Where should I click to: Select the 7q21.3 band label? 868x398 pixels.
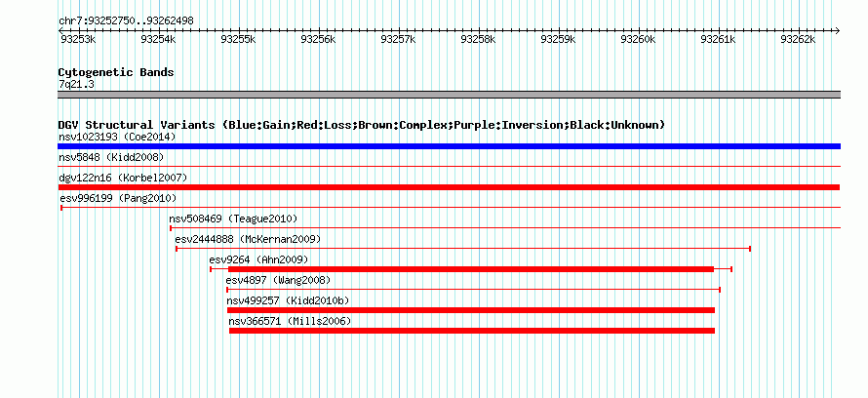(77, 84)
